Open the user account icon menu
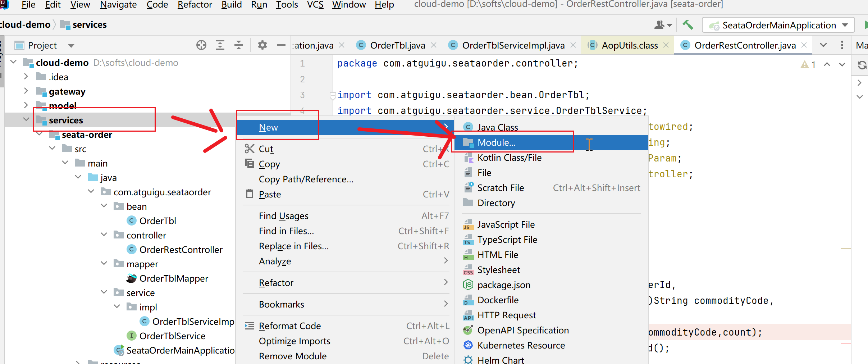Viewport: 868px width, 364px height. (663, 25)
